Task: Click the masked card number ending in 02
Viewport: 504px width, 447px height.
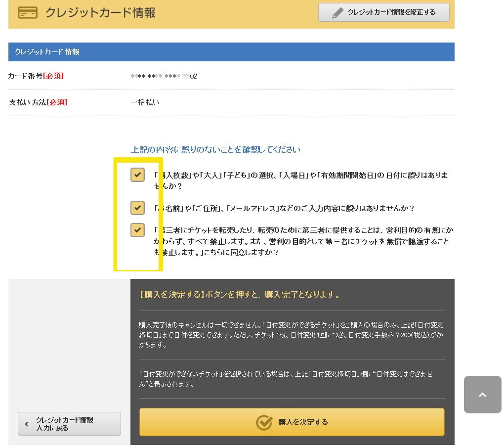Action: 164,76
